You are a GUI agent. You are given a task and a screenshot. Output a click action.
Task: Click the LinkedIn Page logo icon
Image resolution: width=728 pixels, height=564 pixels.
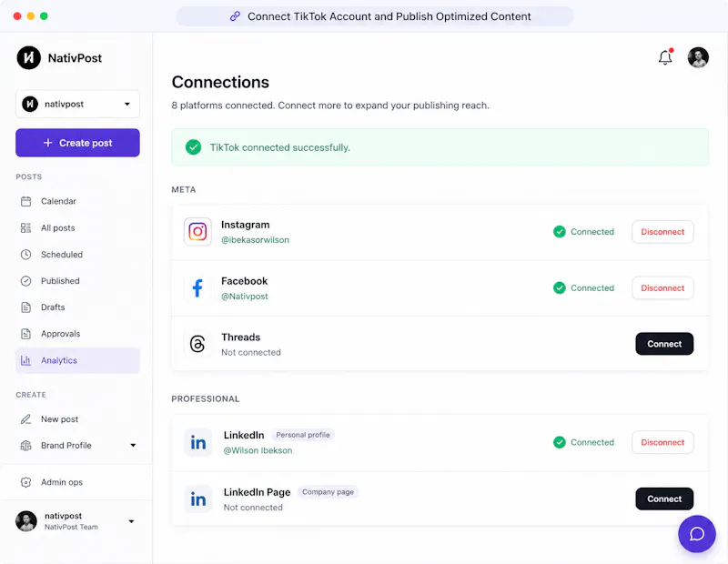(x=198, y=499)
